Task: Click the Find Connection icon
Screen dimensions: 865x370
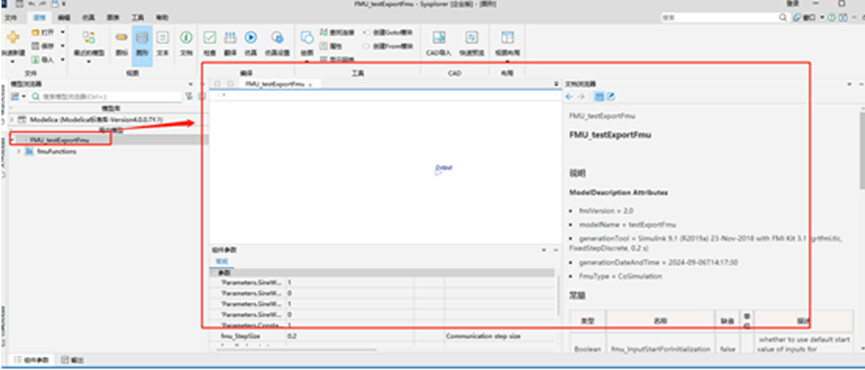Action: click(x=324, y=33)
